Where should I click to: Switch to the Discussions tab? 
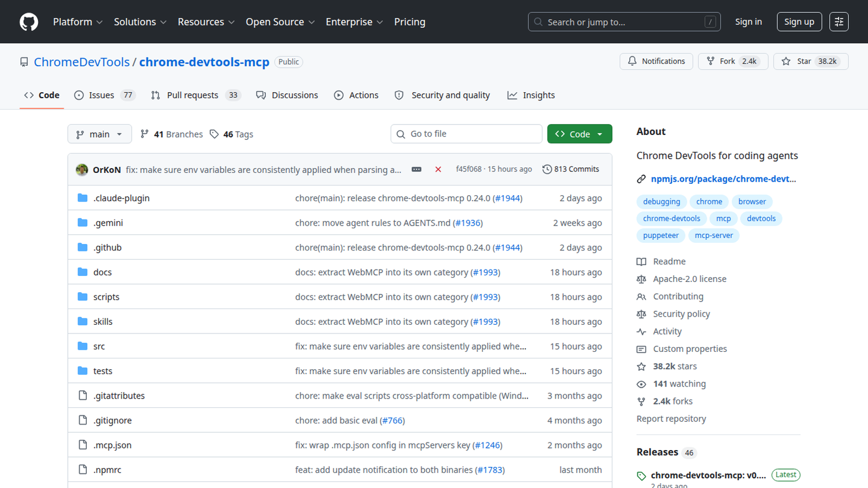[287, 95]
